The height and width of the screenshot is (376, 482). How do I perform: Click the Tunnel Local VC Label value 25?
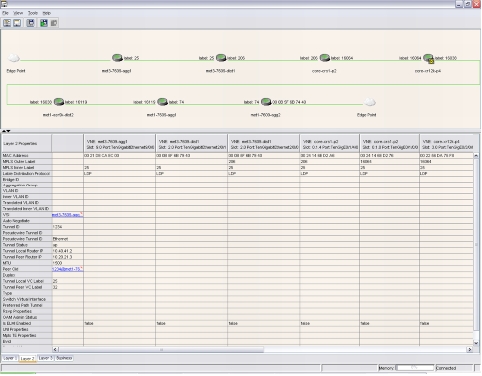click(x=55, y=281)
